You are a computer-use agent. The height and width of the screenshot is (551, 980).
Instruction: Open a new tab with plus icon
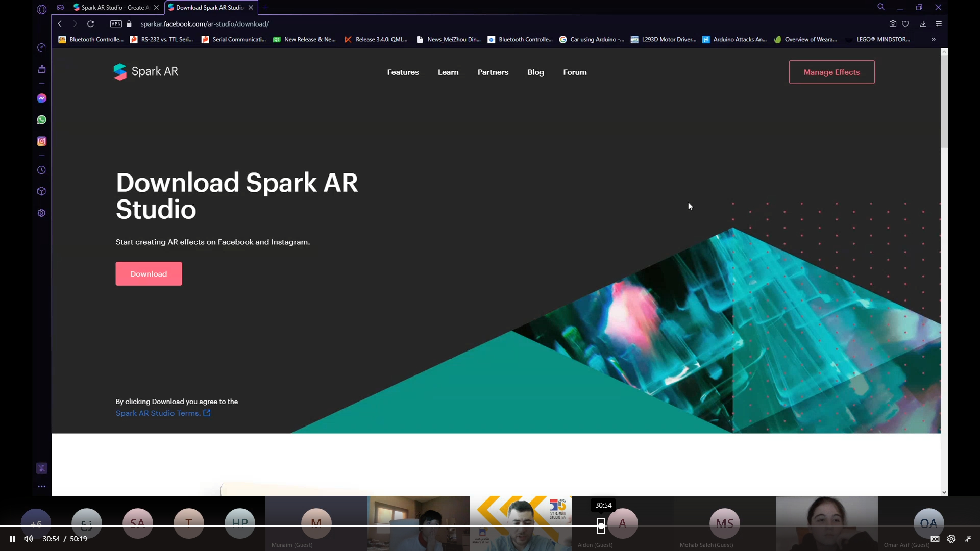tap(265, 7)
